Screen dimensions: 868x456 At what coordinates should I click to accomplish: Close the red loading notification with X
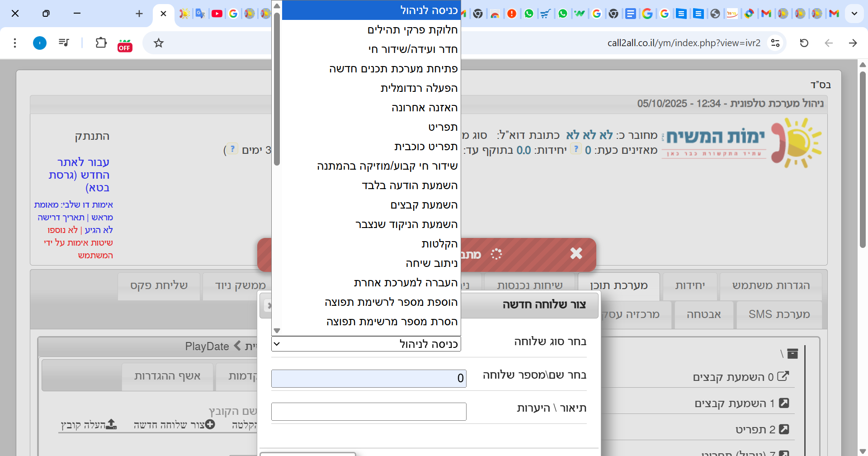[576, 253]
